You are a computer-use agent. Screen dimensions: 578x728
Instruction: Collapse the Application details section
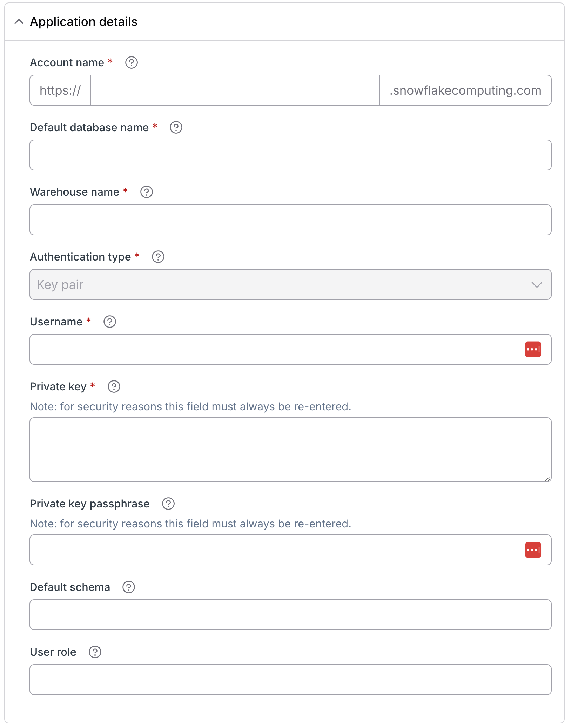19,22
